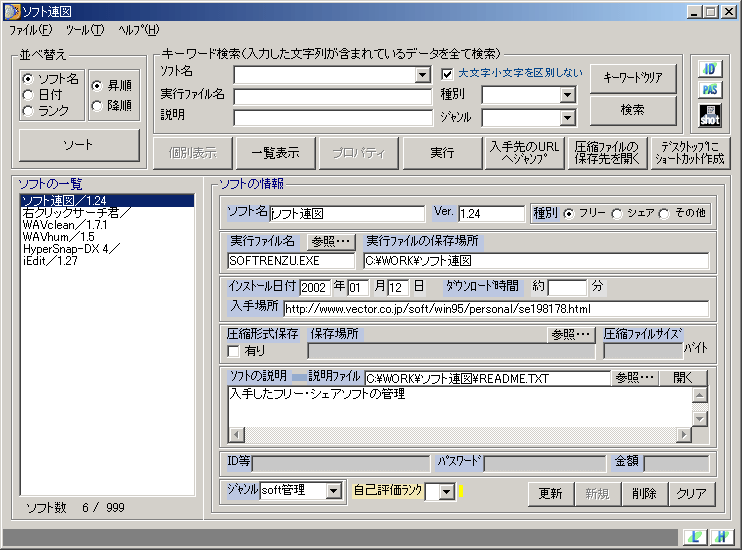Click ソフト名 field in ソフトの情報
The height and width of the screenshot is (550, 742).
pos(347,214)
